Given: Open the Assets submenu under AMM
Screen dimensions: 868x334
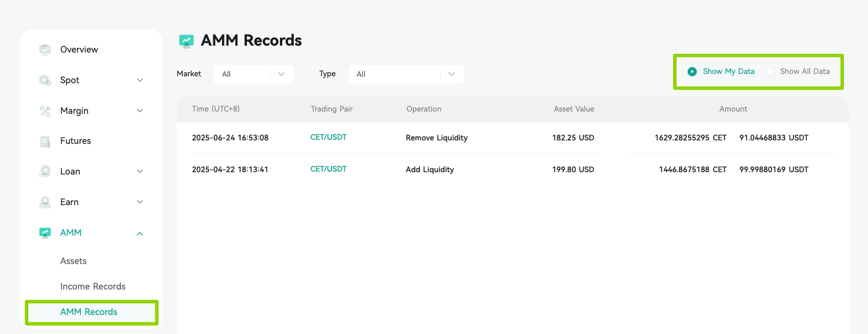Looking at the screenshot, I should click(x=73, y=261).
